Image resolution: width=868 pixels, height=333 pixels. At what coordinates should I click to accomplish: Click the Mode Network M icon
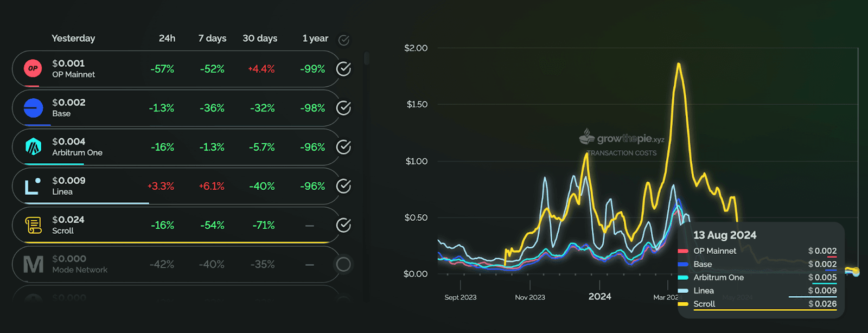pyautogui.click(x=33, y=265)
